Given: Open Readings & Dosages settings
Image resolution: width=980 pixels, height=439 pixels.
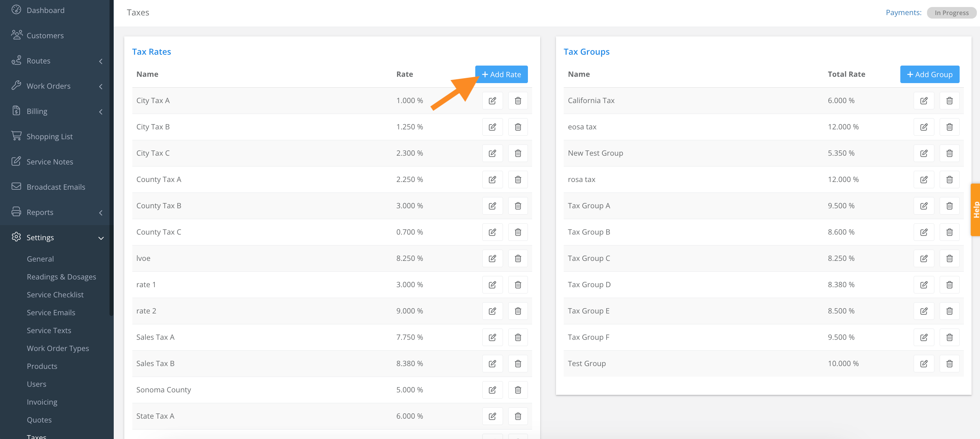Looking at the screenshot, I should 61,277.
